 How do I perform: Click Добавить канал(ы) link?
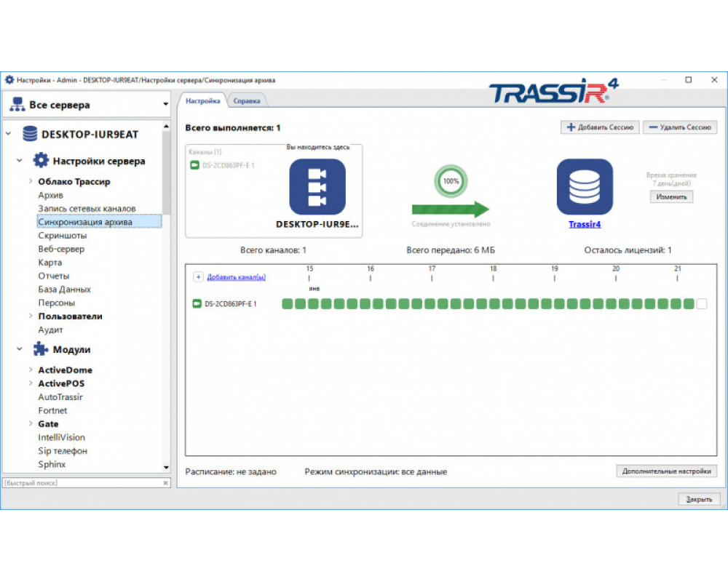click(x=237, y=277)
